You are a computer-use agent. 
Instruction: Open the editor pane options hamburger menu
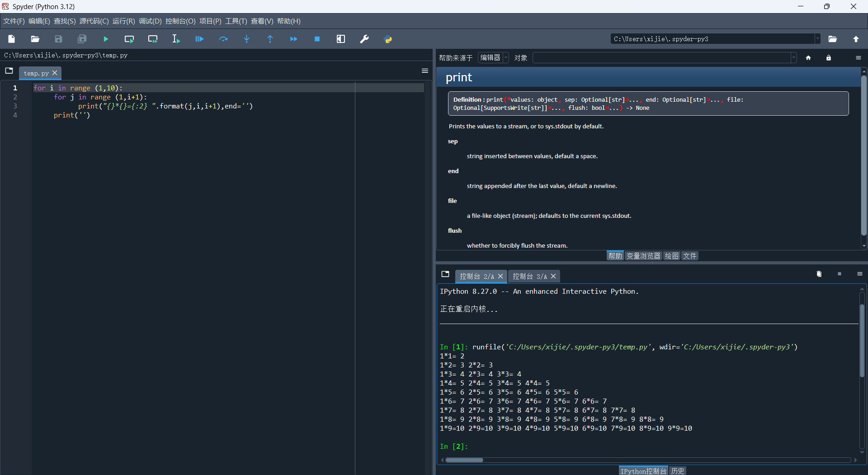[x=425, y=71]
